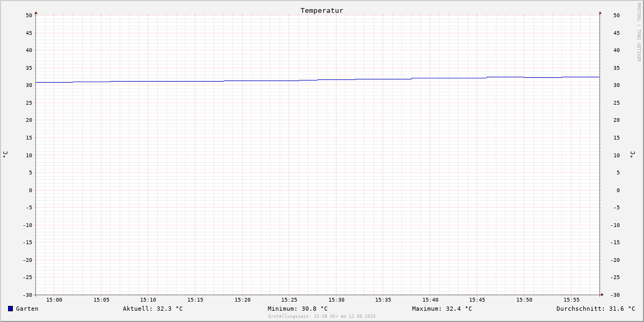Click the 30 label on right axis
Screen dimensions: 644x322
617,85
